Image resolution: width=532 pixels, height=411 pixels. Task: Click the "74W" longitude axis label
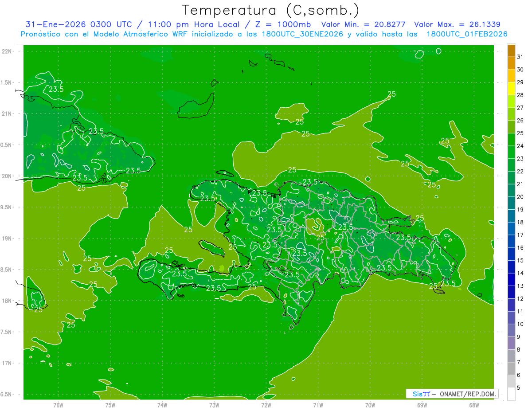pyautogui.click(x=162, y=404)
